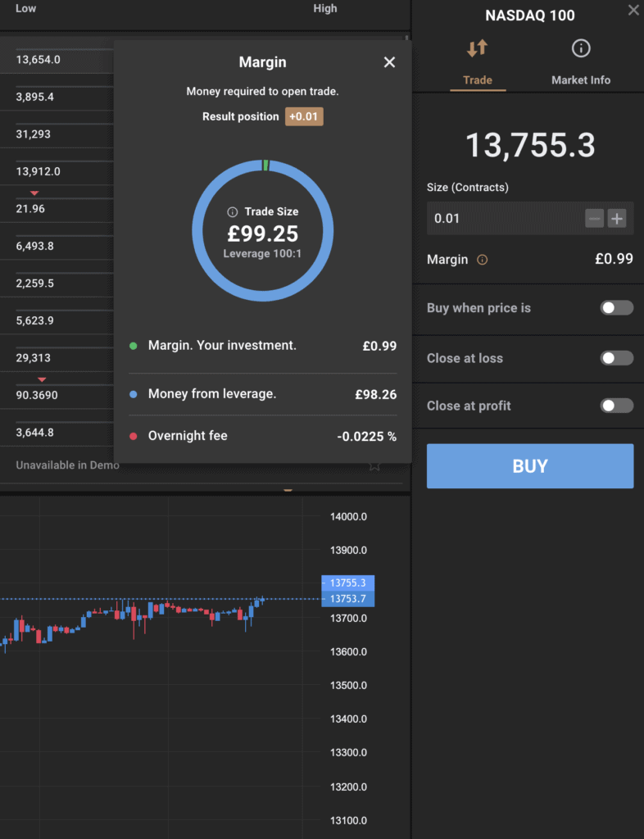Select the Trade arrows icon

477,48
